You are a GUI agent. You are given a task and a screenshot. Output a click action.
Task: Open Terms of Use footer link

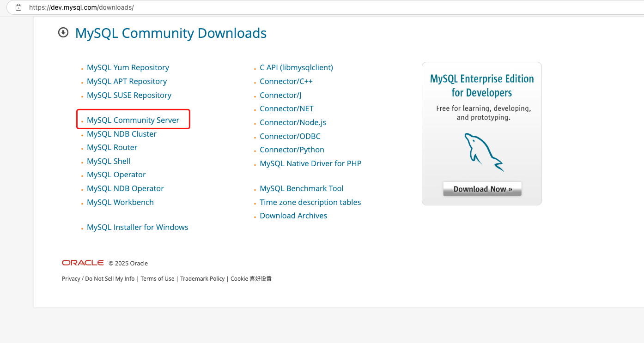158,279
